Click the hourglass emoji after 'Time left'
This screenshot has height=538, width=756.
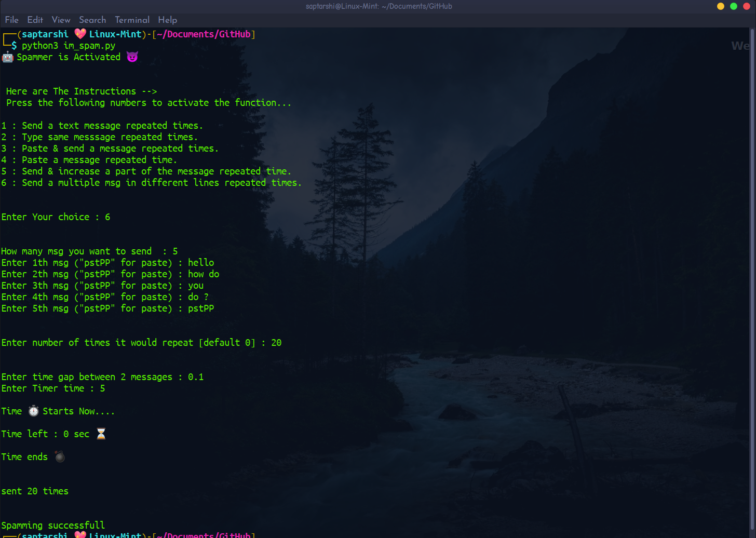pos(101,434)
